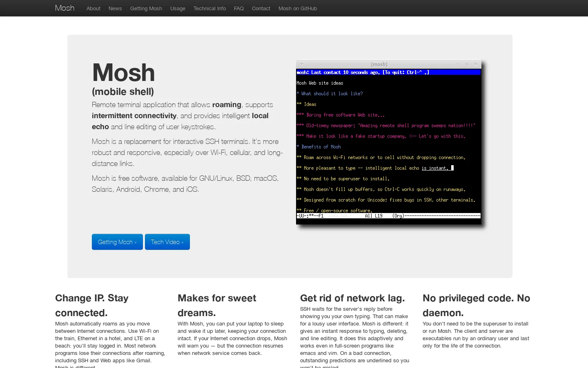588x368 pixels.
Task: Click the '(mobile shell)' subtitle
Action: pos(123,92)
